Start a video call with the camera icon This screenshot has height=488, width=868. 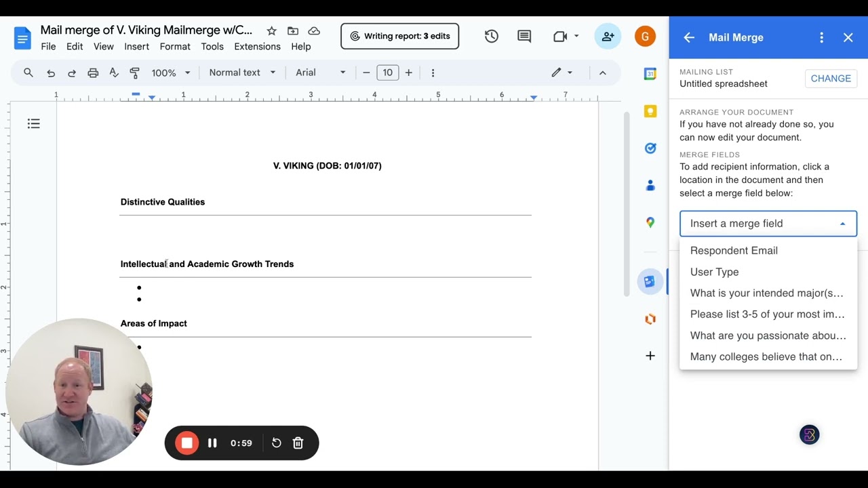(560, 37)
